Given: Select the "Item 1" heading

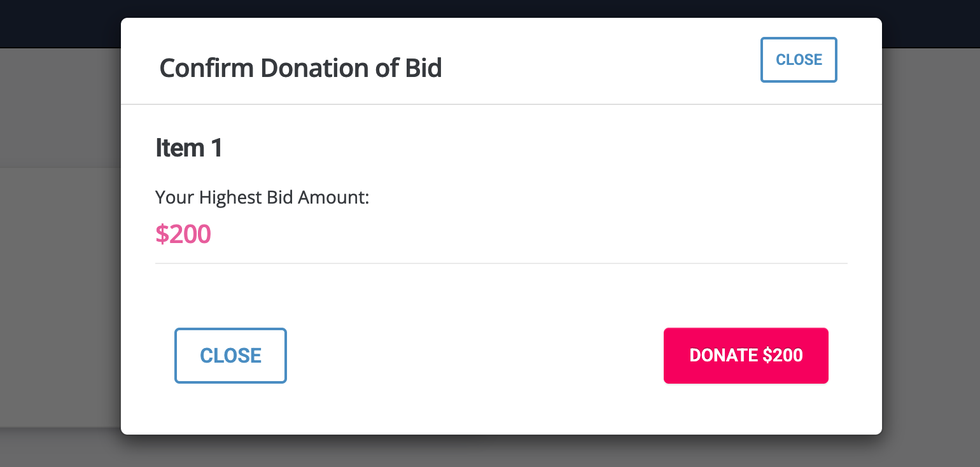Looking at the screenshot, I should pyautogui.click(x=189, y=148).
